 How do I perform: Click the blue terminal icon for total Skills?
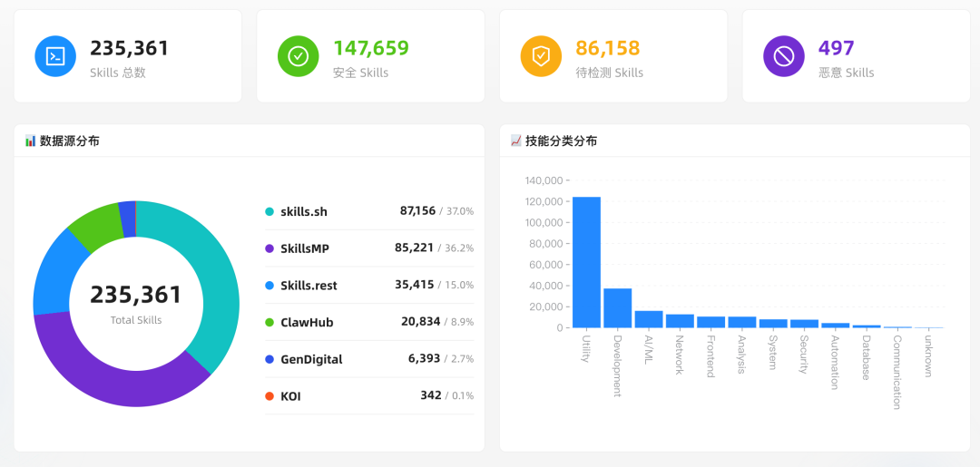[x=55, y=56]
